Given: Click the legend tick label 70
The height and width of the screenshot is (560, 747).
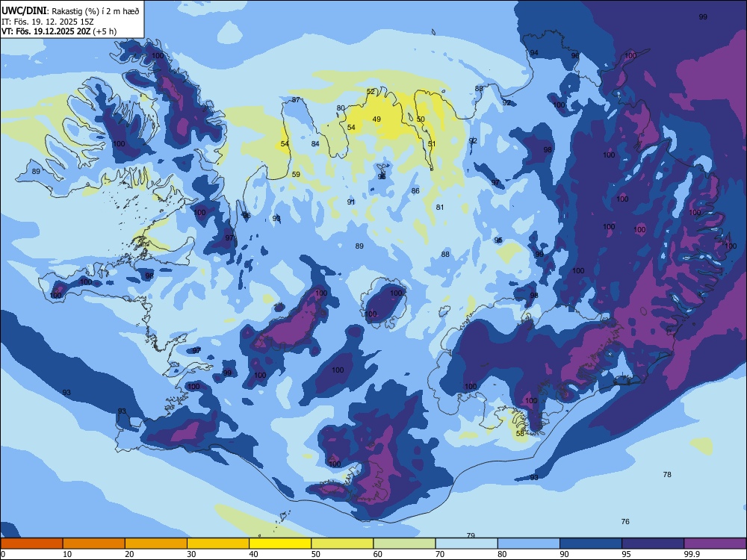Looking at the screenshot, I should [x=440, y=554].
